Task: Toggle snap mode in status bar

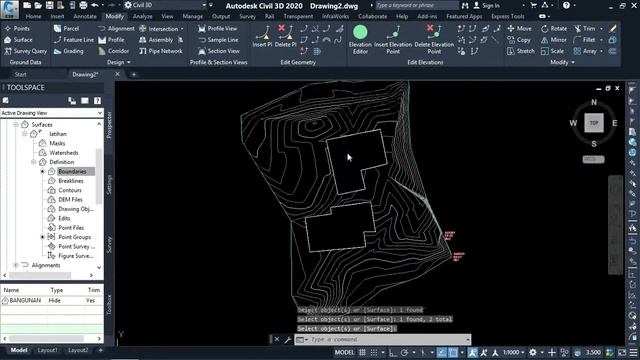Action: [374, 352]
